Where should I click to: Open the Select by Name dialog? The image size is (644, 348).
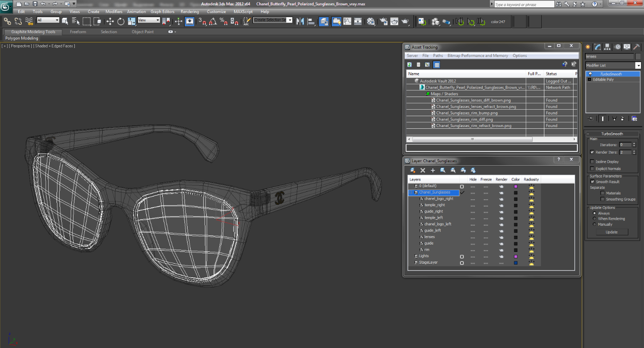click(76, 21)
